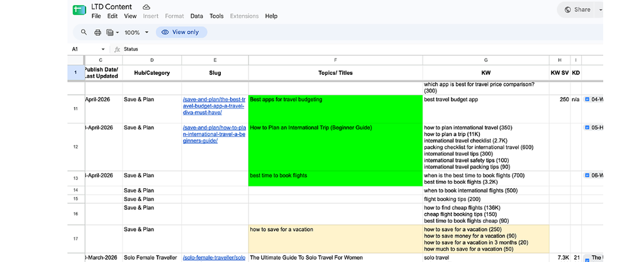Select the KW SV cell showing 7.3K

(x=559, y=258)
